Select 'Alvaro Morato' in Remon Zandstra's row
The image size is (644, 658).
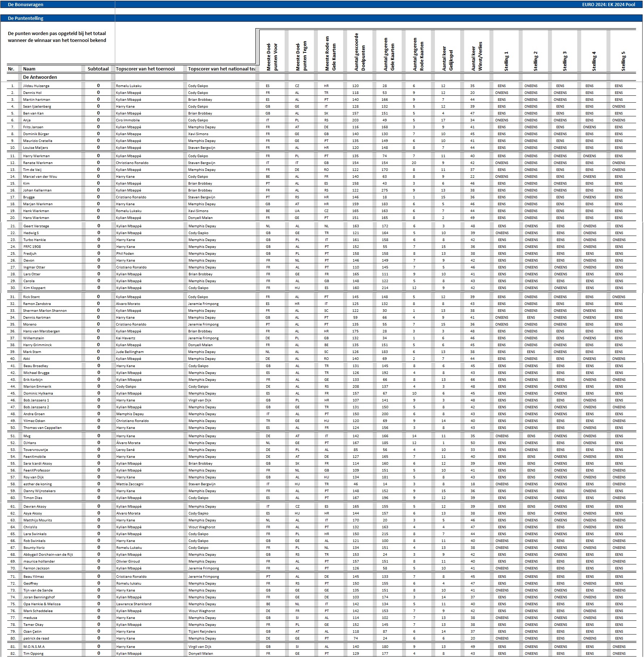(128, 304)
